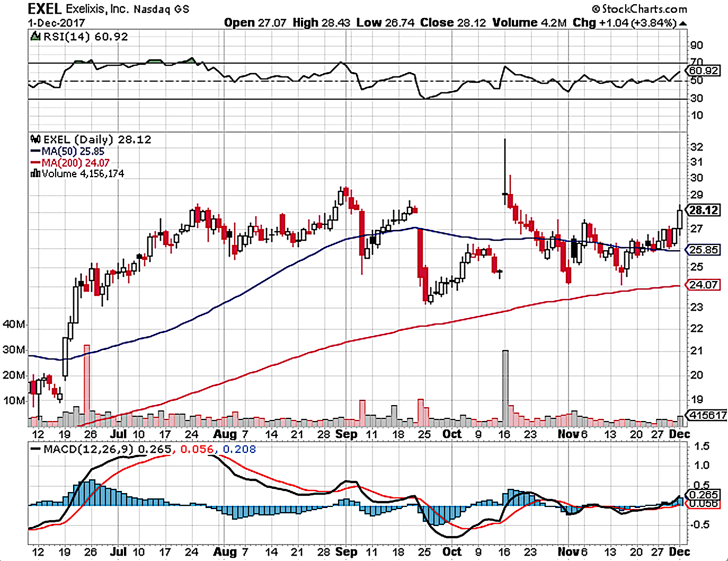Click the StockCharts.com copyright label
This screenshot has width=728, height=561.
(639, 8)
